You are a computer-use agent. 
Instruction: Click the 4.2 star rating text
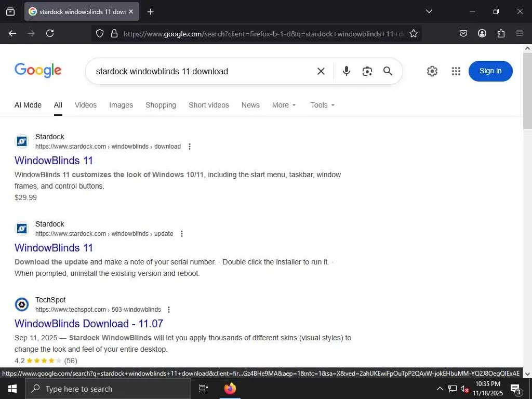[20, 361]
